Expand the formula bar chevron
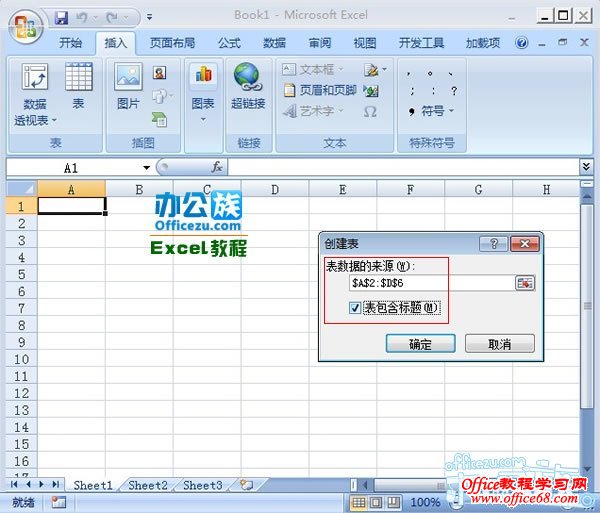The height and width of the screenshot is (513, 600). (x=586, y=167)
